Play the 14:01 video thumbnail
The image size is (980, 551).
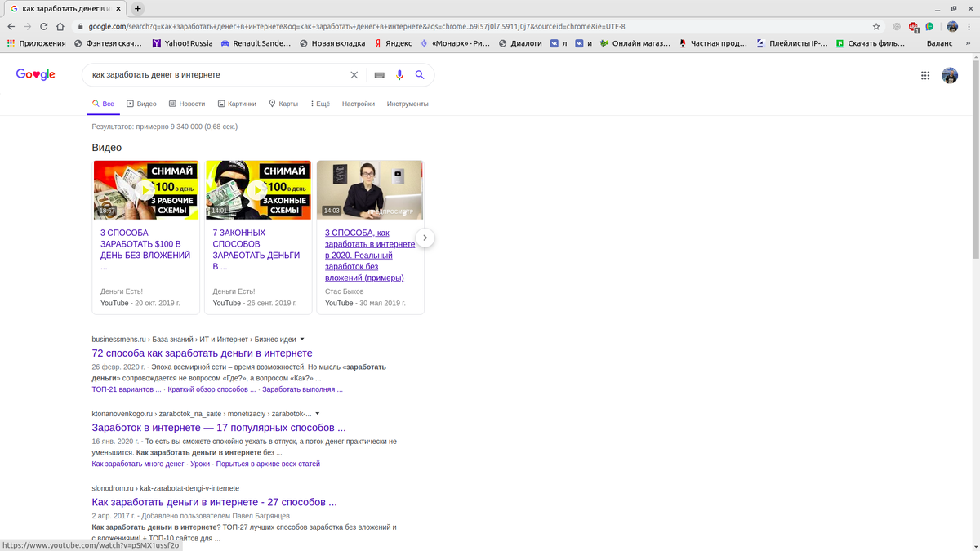point(258,189)
